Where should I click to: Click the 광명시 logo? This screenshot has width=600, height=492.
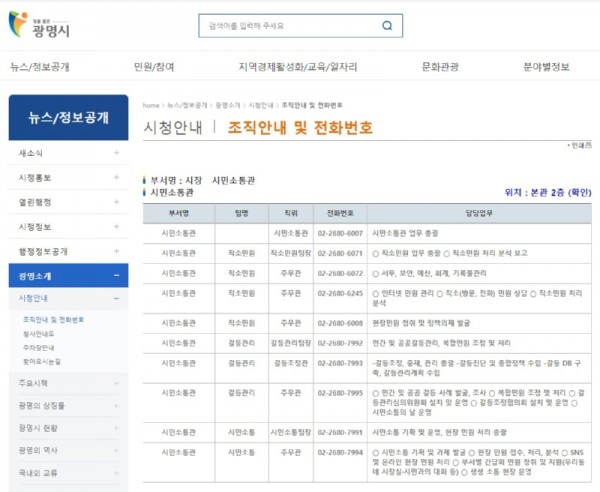pyautogui.click(x=39, y=25)
